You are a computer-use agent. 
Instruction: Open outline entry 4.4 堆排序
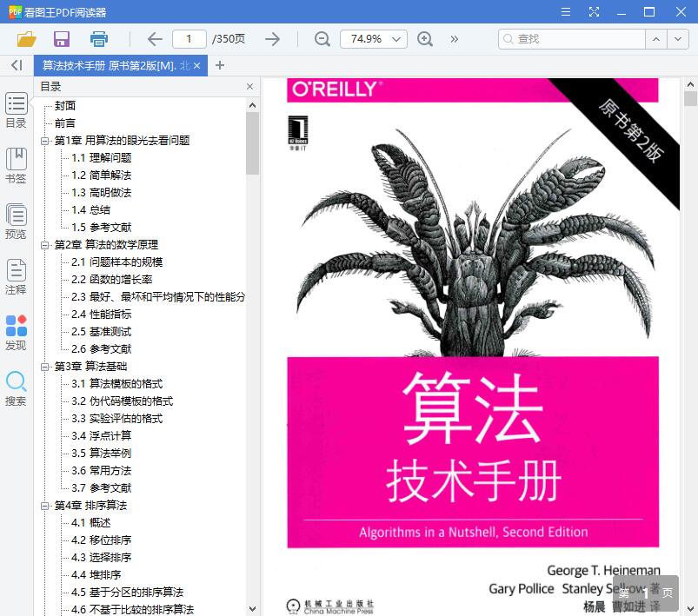96,574
